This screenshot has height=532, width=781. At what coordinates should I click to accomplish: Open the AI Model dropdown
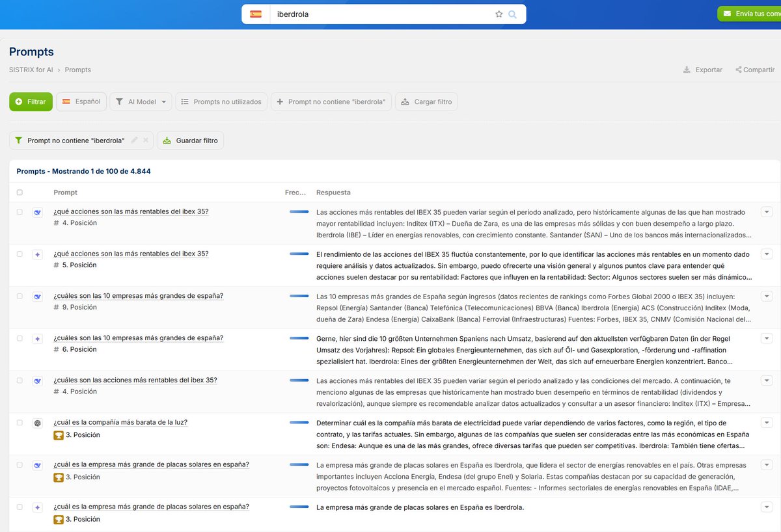tap(141, 101)
